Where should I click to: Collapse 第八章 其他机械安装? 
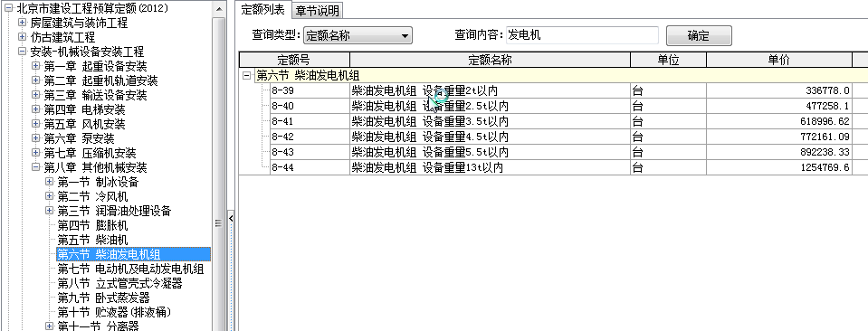pyautogui.click(x=36, y=166)
